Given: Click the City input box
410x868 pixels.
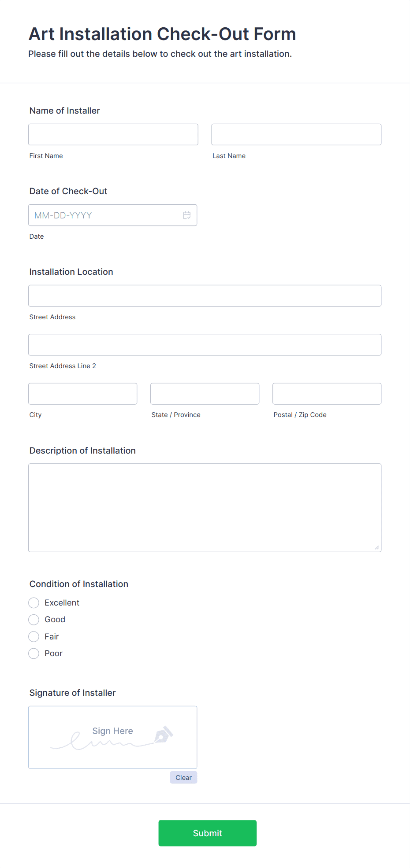Looking at the screenshot, I should click(x=83, y=394).
